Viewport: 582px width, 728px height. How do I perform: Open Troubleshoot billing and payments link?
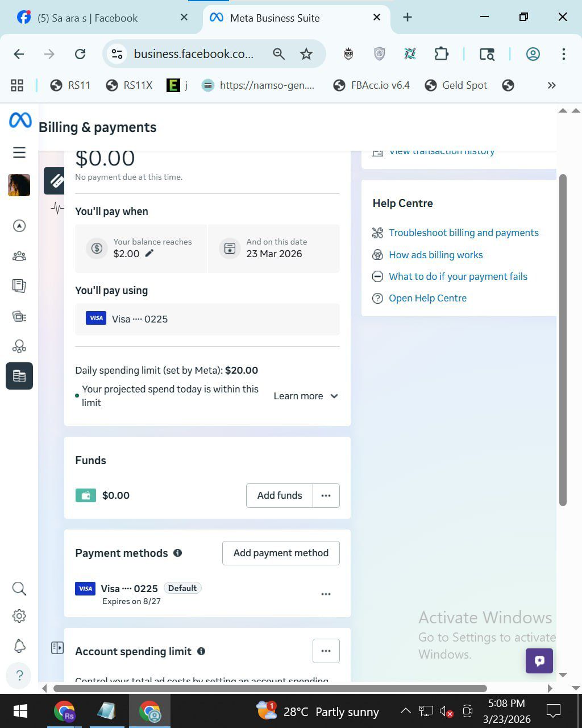coord(464,233)
